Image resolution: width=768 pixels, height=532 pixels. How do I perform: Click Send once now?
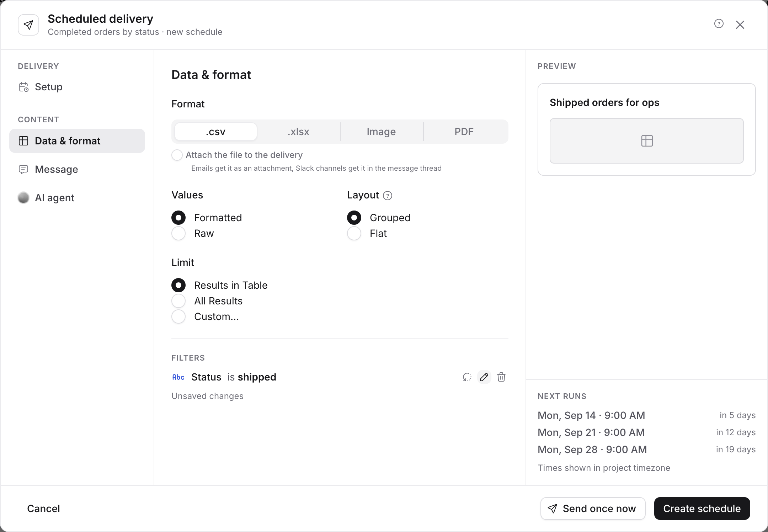(x=593, y=509)
